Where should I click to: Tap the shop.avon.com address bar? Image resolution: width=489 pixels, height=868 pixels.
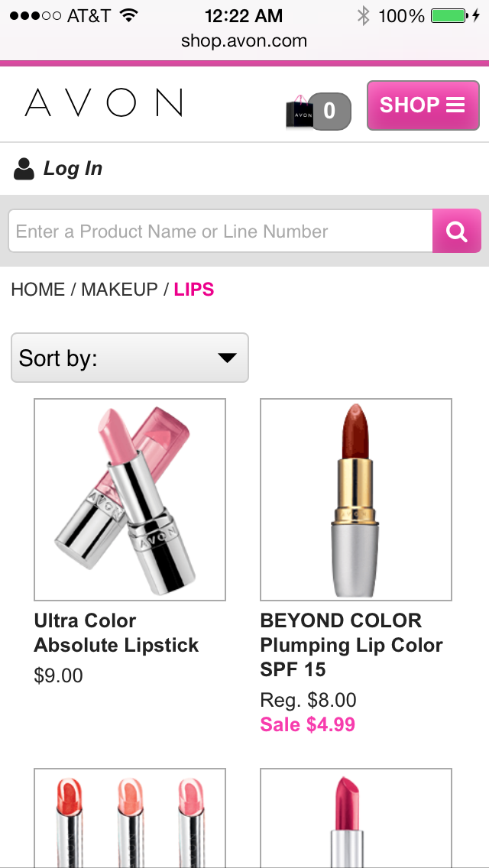pyautogui.click(x=244, y=41)
